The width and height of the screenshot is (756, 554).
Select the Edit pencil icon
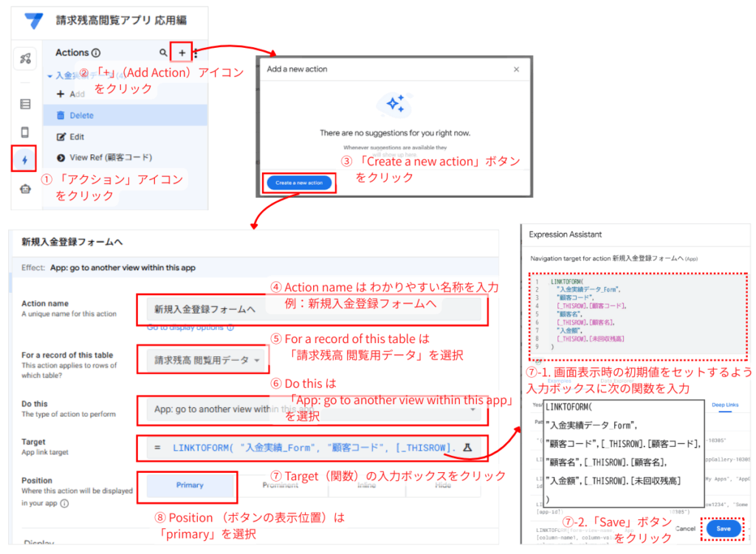(61, 136)
